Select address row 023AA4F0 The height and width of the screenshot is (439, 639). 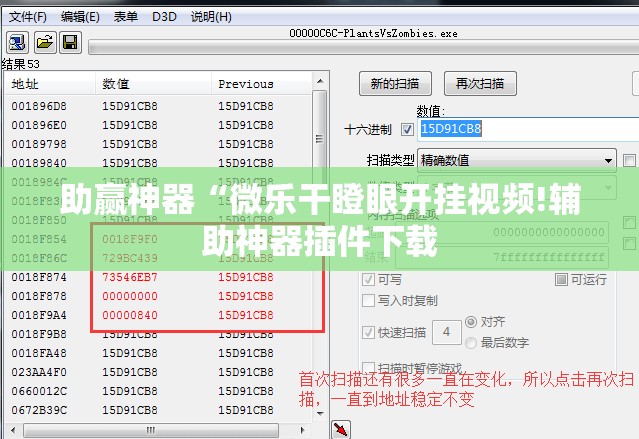pos(158,372)
